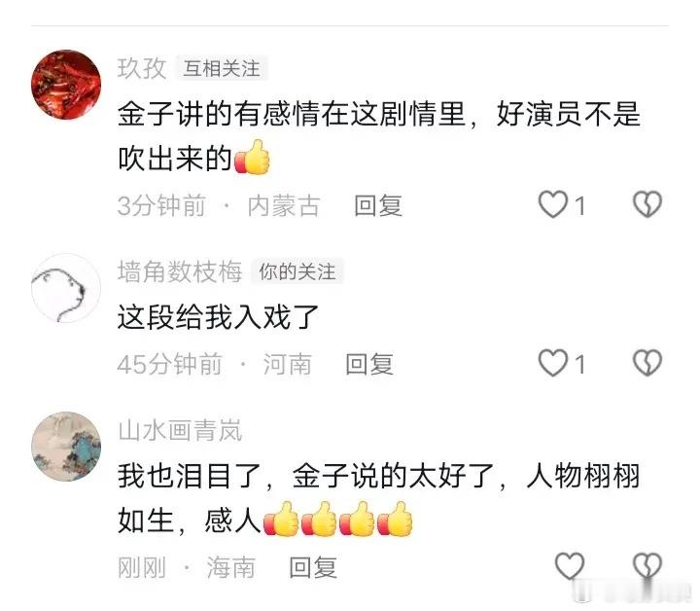Viewport: 700px width, 611px height.
Task: Select the comment text 这段给我入戏了
Action: 218,317
